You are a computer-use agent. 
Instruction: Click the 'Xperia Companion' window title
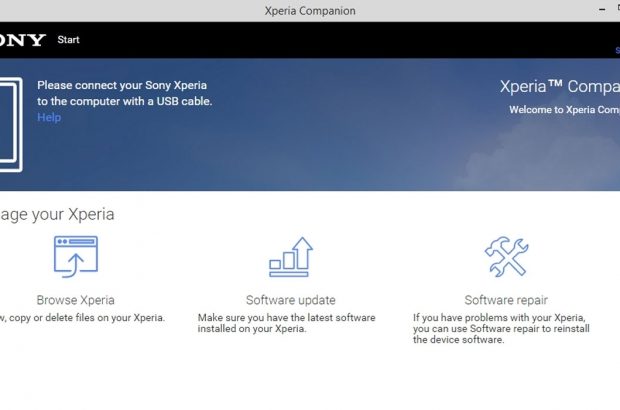pyautogui.click(x=310, y=11)
